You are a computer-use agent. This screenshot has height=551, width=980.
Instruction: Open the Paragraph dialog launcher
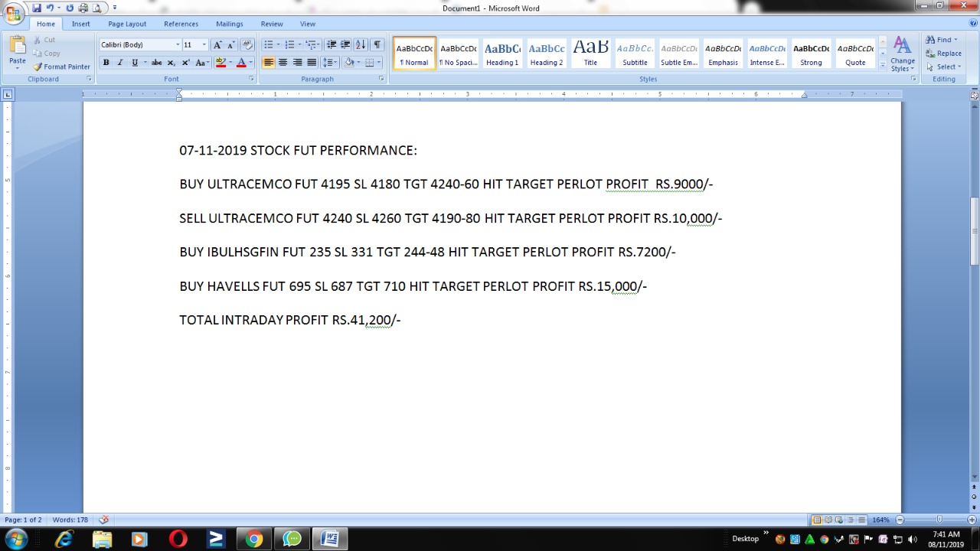click(x=381, y=79)
